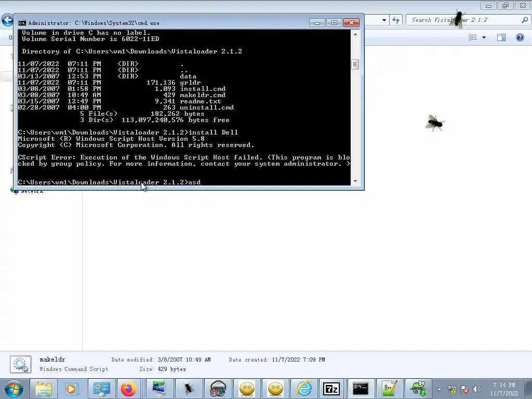The image size is (532, 399).
Task: Open the Action Center flag icon
Action: [x=464, y=389]
